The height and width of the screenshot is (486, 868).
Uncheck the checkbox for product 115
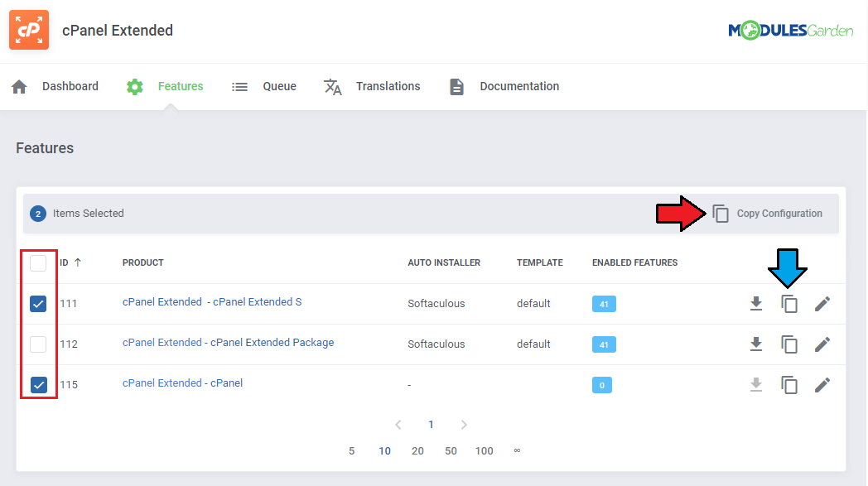38,385
